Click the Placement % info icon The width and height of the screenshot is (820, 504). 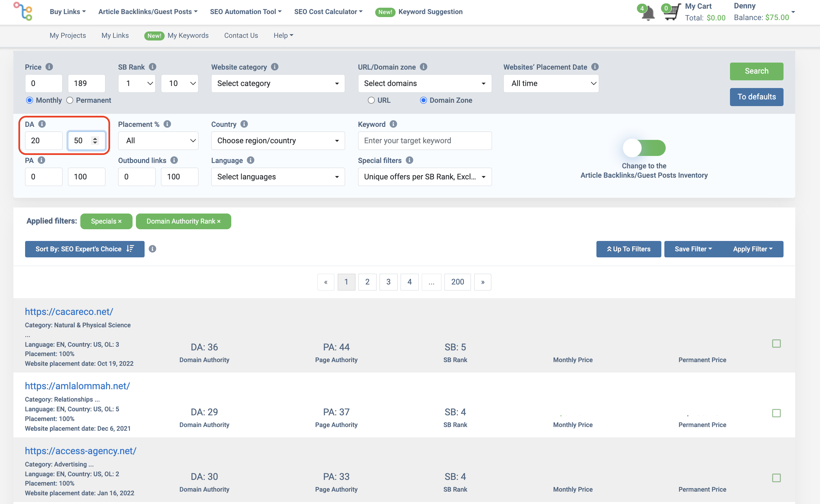pyautogui.click(x=167, y=124)
